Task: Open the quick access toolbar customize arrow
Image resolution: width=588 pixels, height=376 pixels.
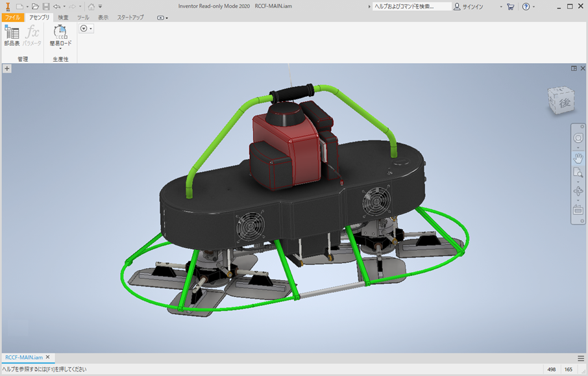Action: pos(100,6)
